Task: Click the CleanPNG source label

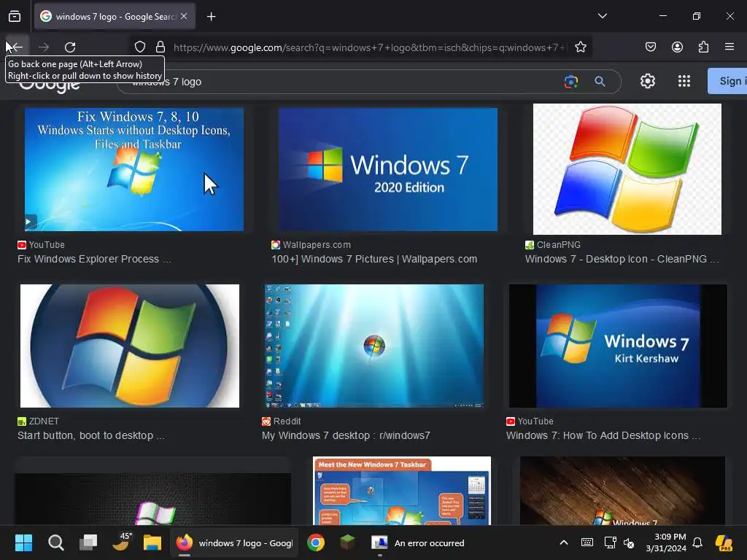Action: tap(558, 245)
